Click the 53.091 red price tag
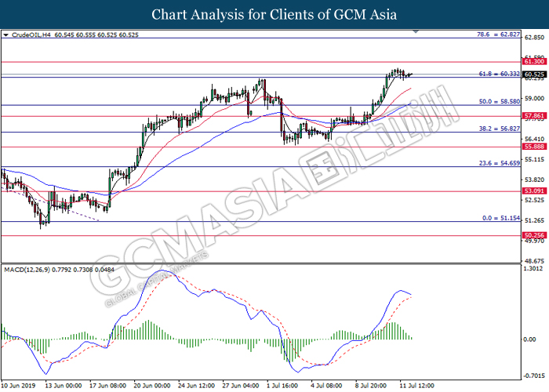Screen dimensions: 549x392 (x=534, y=191)
